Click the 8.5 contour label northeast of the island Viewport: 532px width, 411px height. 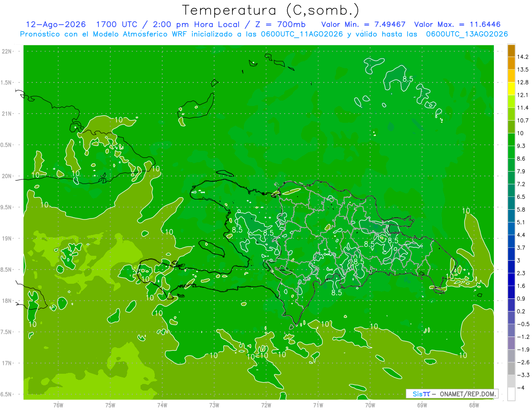[408, 79]
